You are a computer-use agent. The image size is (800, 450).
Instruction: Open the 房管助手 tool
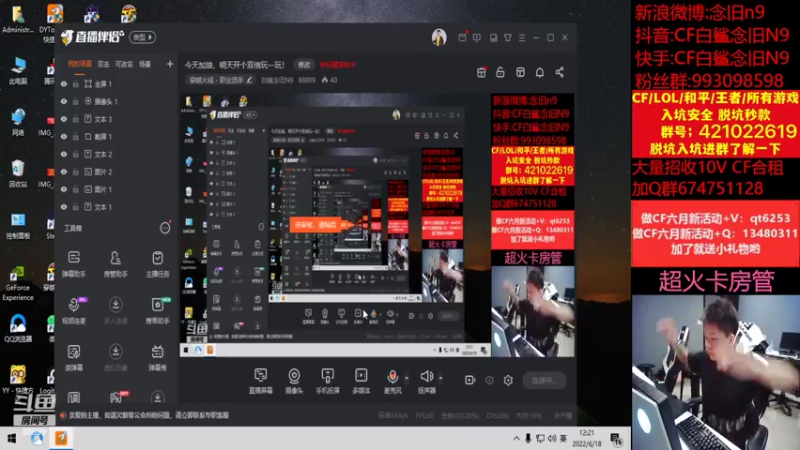click(x=116, y=263)
